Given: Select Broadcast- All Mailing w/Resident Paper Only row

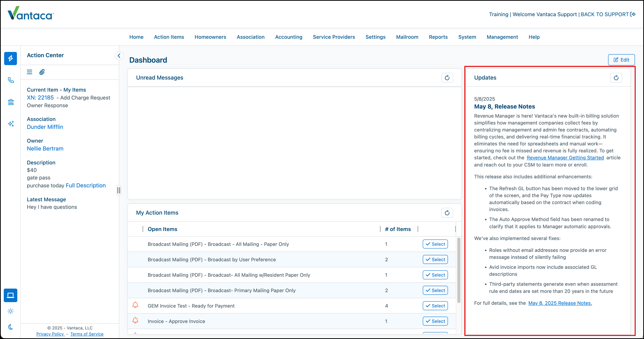Looking at the screenshot, I should pyautogui.click(x=435, y=275).
